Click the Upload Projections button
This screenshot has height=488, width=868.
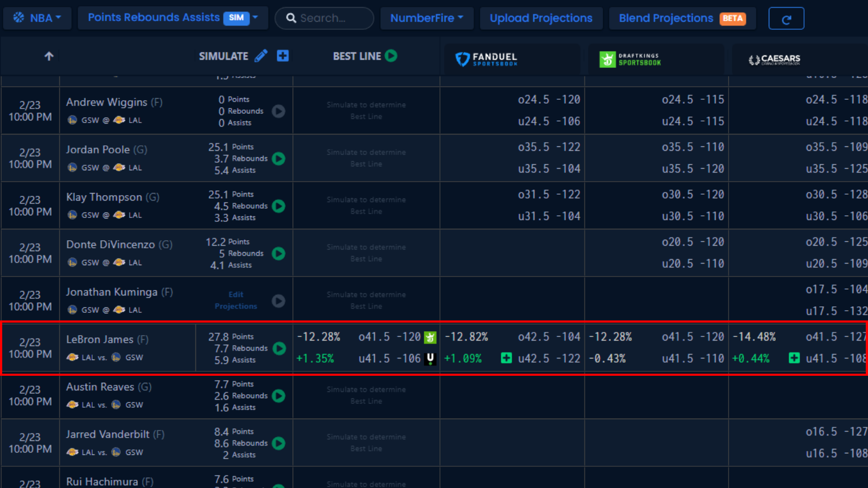(x=541, y=18)
